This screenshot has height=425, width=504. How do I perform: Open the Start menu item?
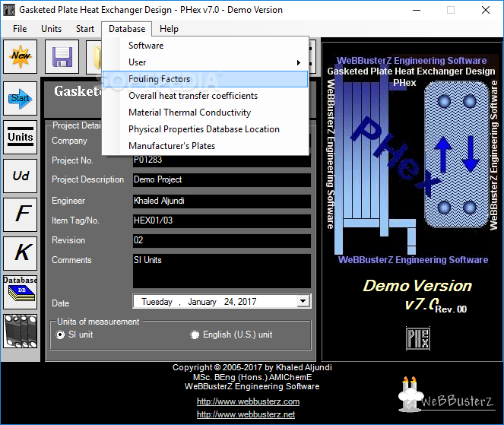(85, 29)
